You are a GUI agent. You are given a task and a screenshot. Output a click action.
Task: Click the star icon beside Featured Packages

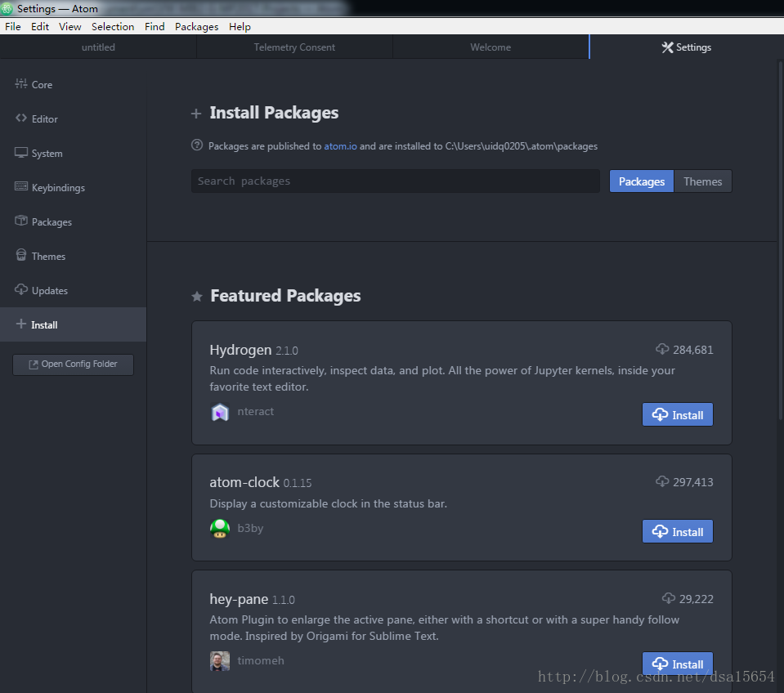197,297
